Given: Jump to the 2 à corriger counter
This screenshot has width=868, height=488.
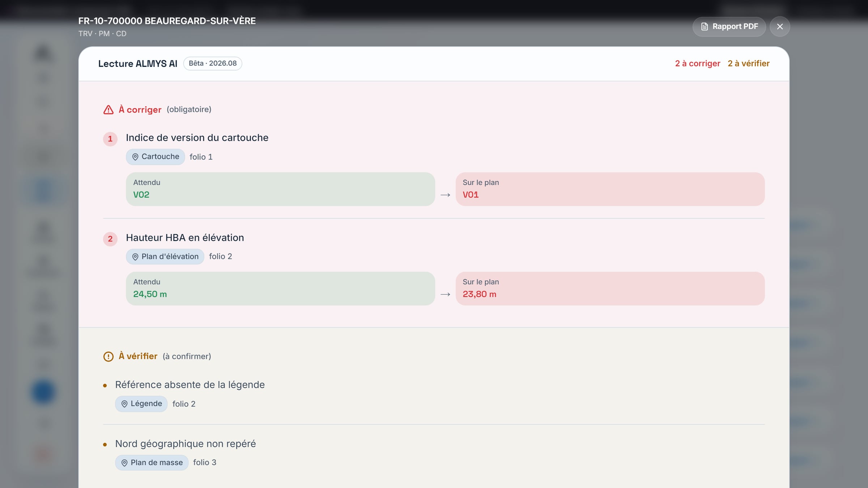Looking at the screenshot, I should [698, 64].
